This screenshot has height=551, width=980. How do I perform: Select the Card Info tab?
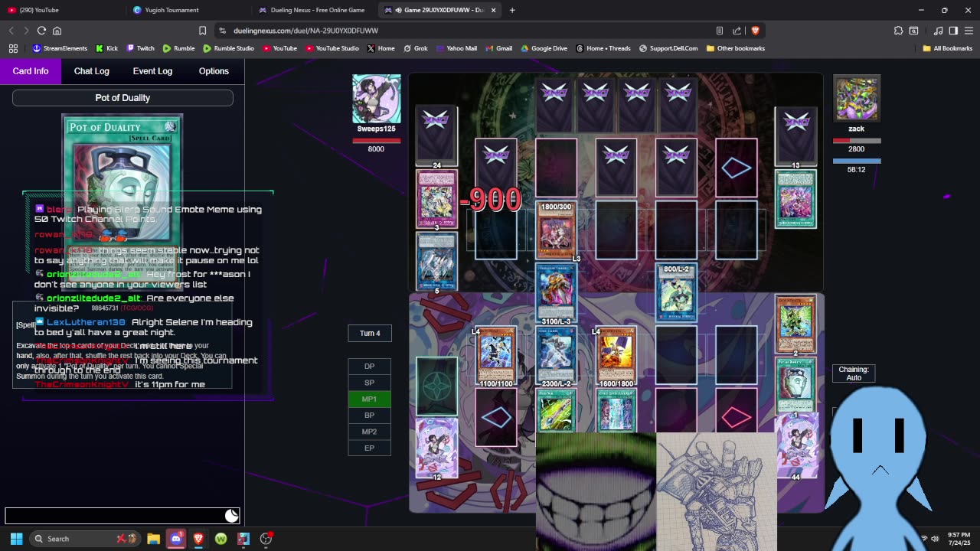31,71
